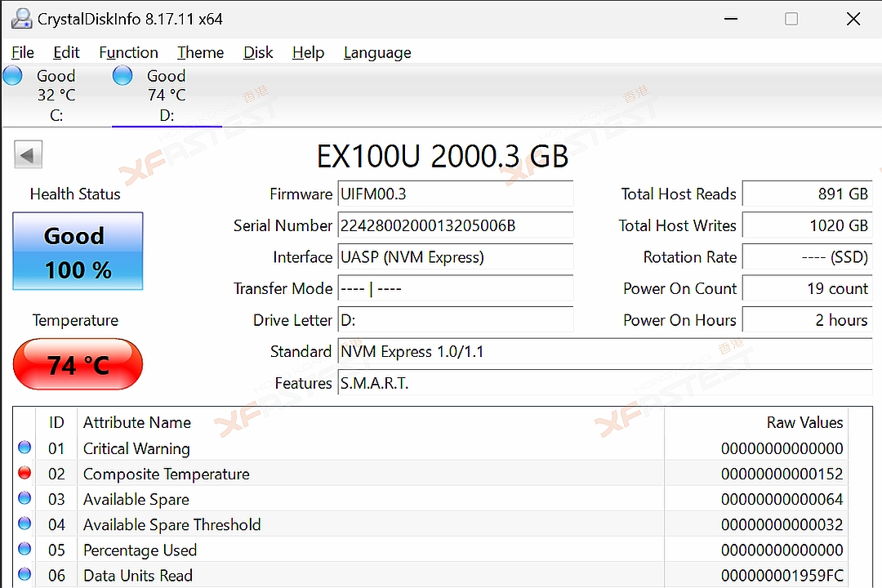This screenshot has width=882, height=588.
Task: Click the CrystalDiskInfo app icon in title bar
Action: [22, 19]
